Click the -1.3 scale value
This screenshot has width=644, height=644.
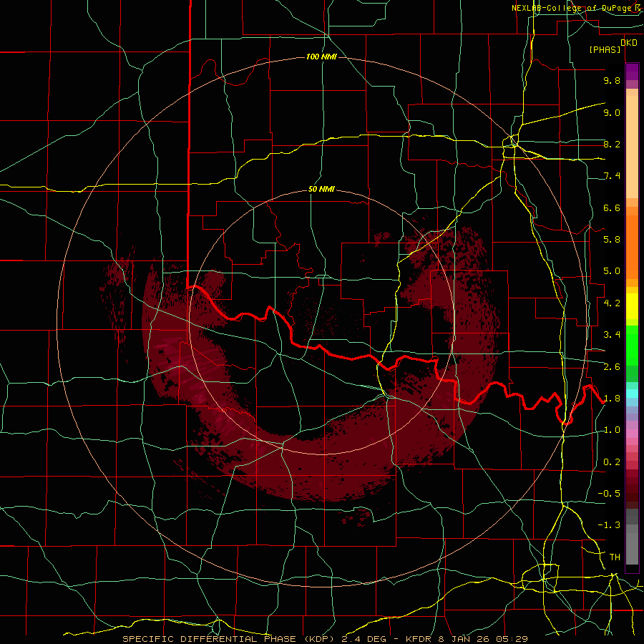point(609,525)
